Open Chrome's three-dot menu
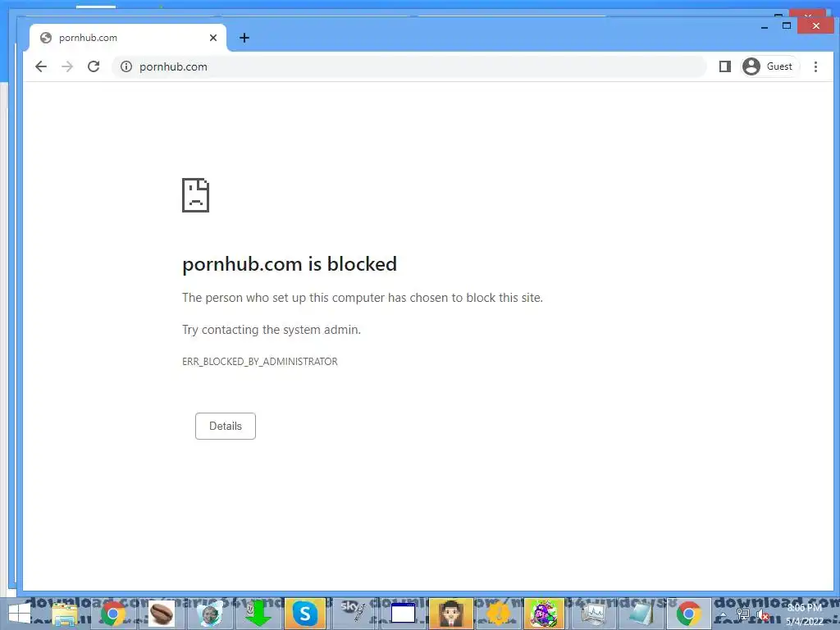 (815, 66)
